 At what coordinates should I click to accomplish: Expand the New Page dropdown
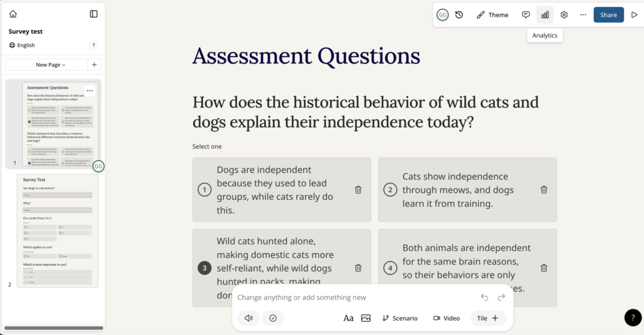coord(50,65)
